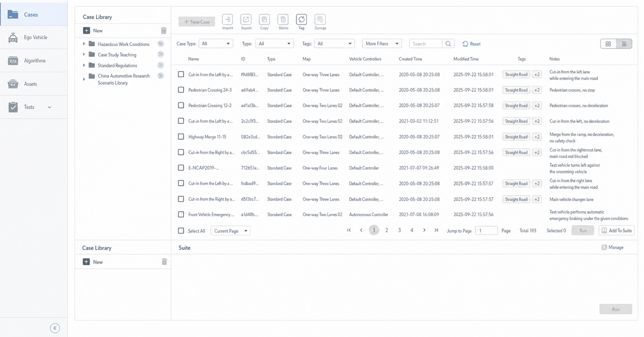Check the 2c2c0f3 case row checkbox

click(181, 121)
